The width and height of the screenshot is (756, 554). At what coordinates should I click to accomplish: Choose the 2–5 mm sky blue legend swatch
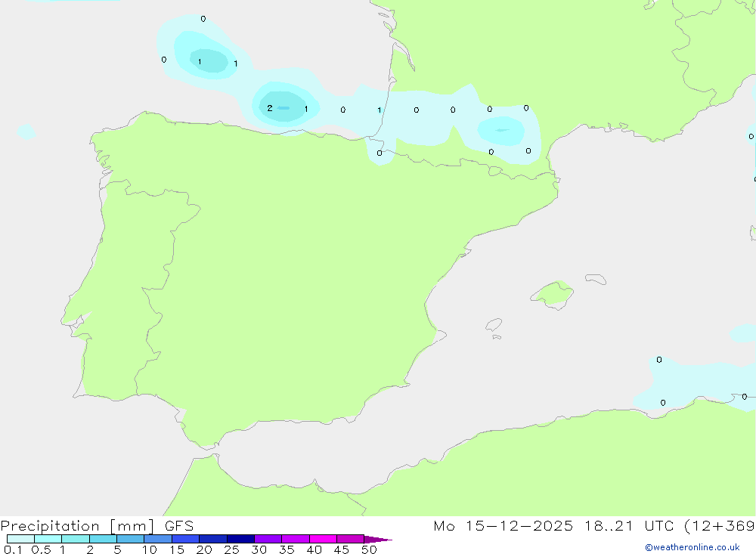tap(103, 539)
